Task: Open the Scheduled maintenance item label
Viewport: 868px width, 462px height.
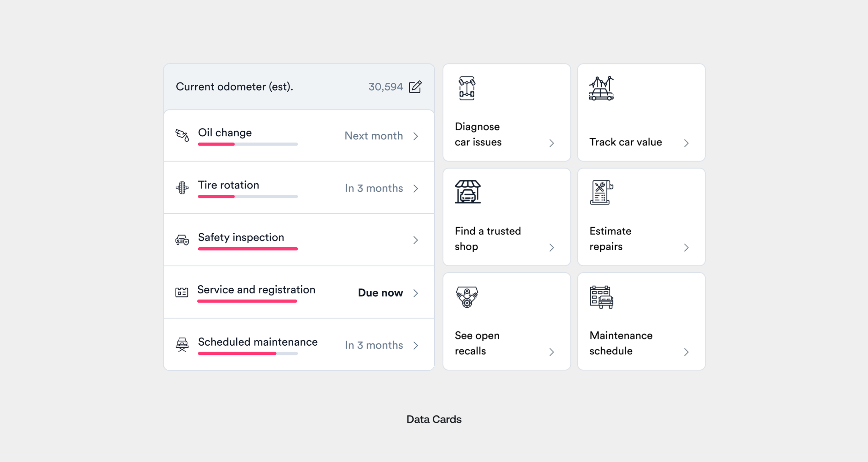Action: (x=258, y=342)
